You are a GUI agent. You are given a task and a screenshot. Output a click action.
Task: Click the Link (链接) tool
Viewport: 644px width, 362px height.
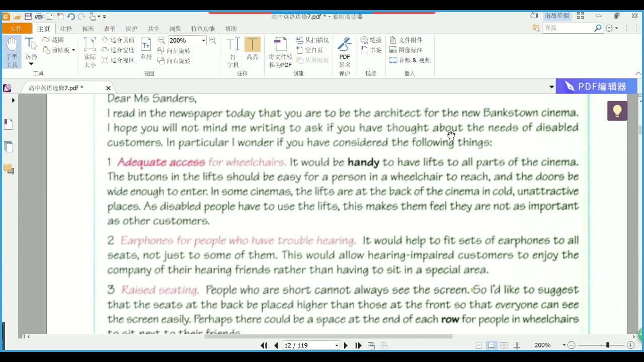coord(371,40)
